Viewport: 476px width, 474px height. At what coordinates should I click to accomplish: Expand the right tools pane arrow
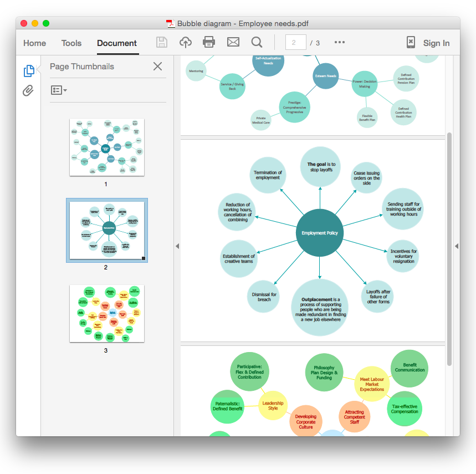pos(457,246)
